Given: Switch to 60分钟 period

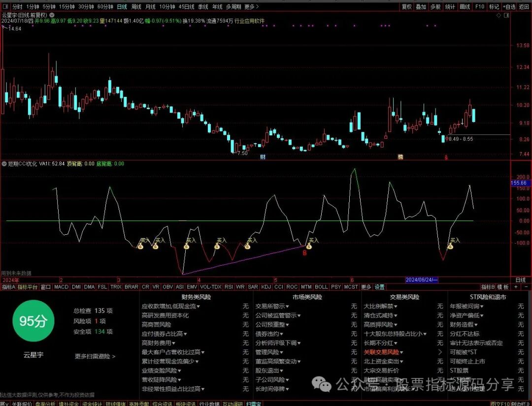Looking at the screenshot, I should 105,7.
